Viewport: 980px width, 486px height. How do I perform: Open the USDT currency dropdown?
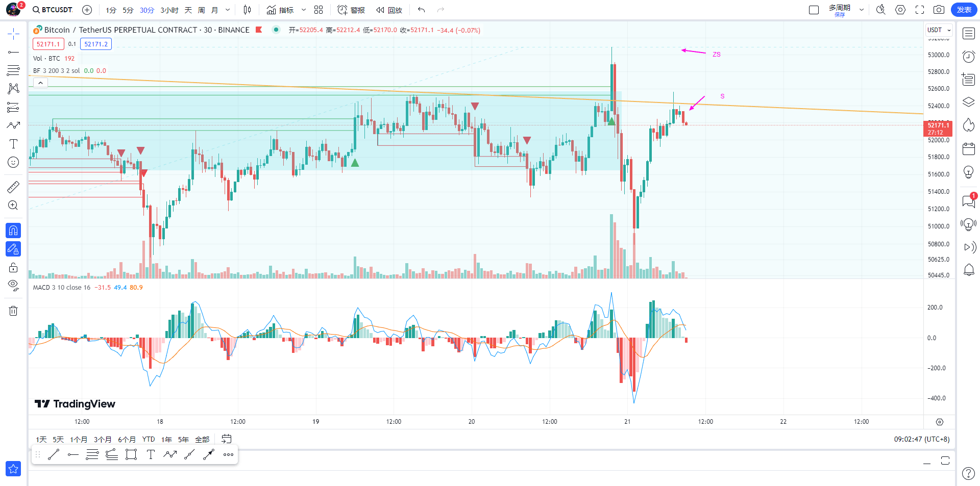[939, 30]
